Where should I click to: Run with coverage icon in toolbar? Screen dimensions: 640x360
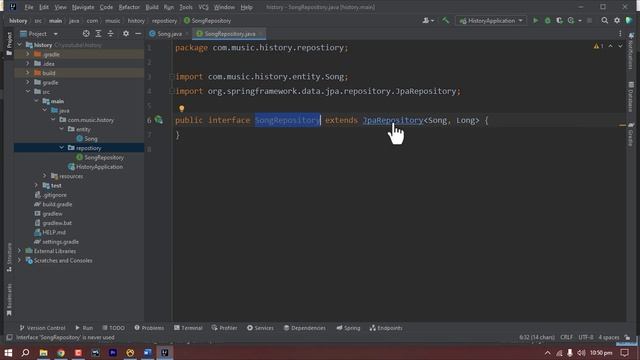click(559, 20)
